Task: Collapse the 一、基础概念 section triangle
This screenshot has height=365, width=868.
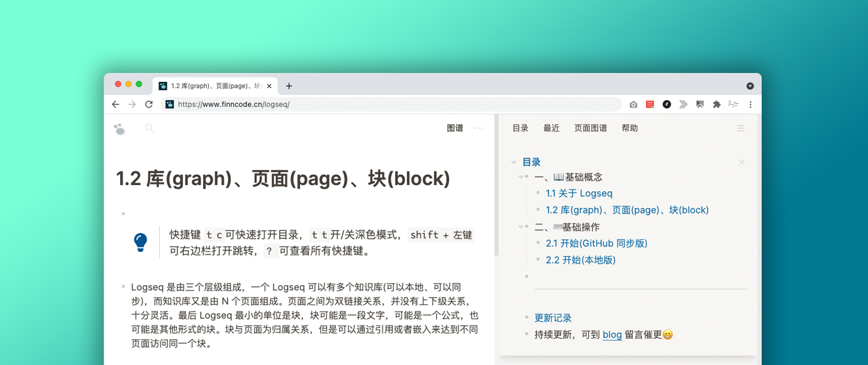Action: [521, 177]
